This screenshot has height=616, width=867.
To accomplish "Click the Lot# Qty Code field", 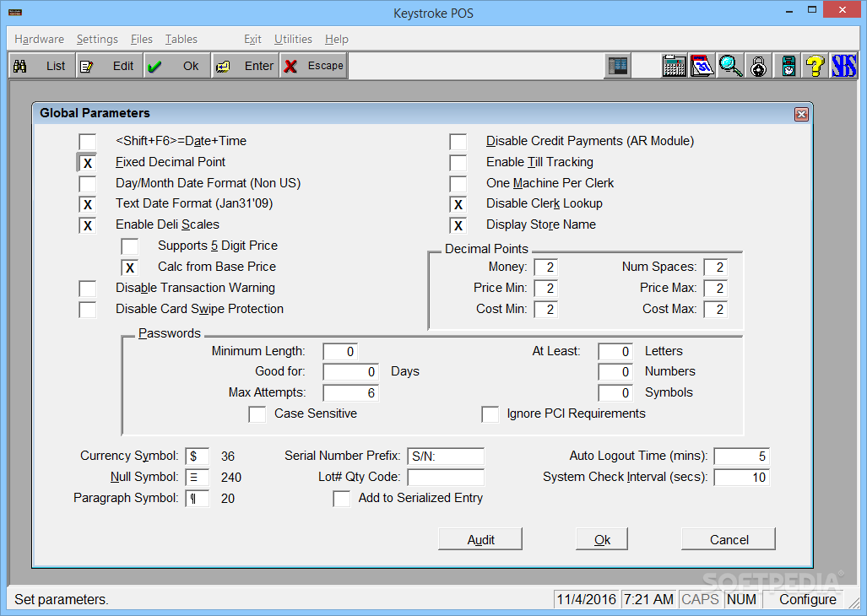I will pyautogui.click(x=446, y=478).
